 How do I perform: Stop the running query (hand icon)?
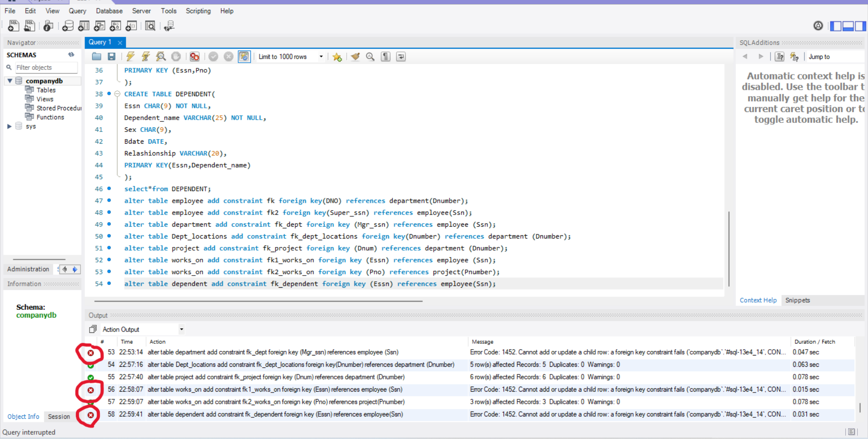[176, 56]
